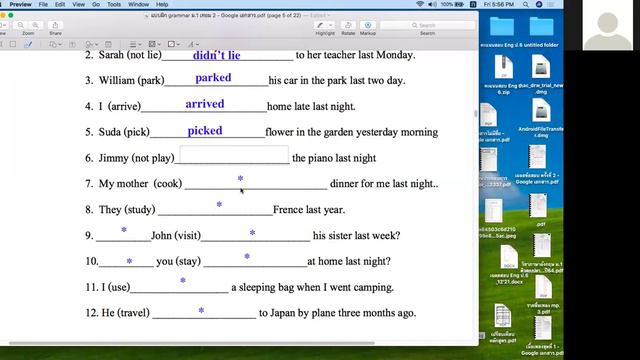Open the Go menu
Viewport: 640px width, 360px height.
click(x=96, y=4)
